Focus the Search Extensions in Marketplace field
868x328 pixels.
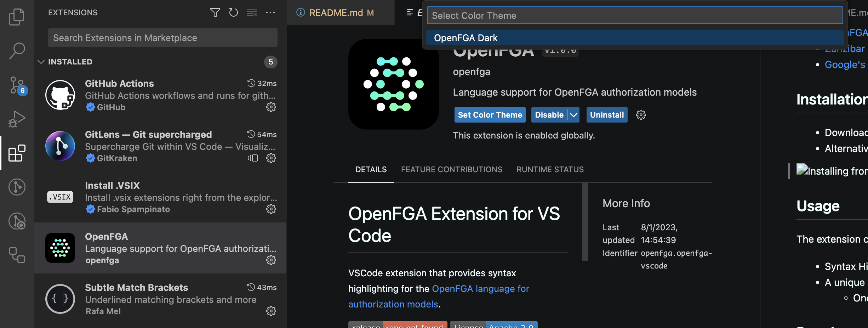tap(163, 38)
